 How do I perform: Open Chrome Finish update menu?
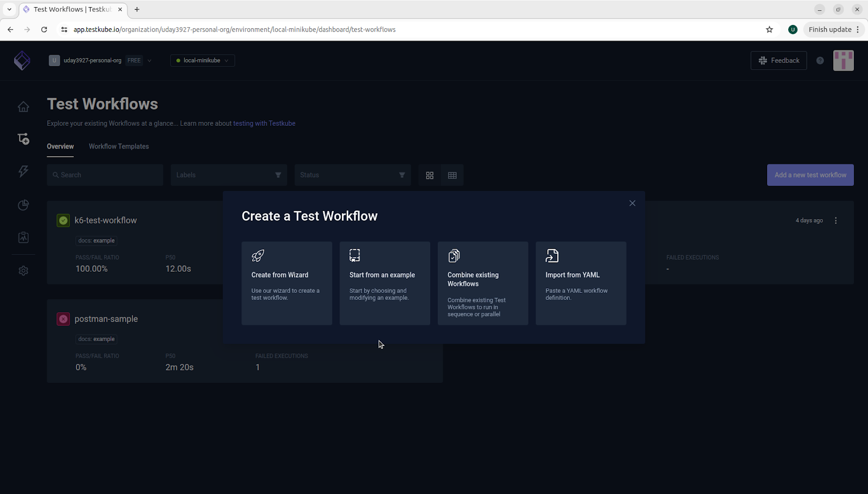pyautogui.click(x=834, y=30)
